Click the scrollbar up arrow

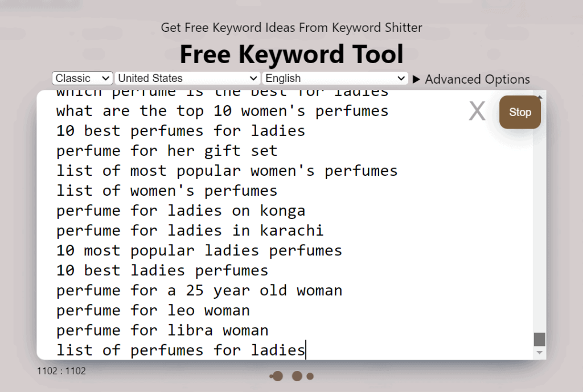[539, 97]
